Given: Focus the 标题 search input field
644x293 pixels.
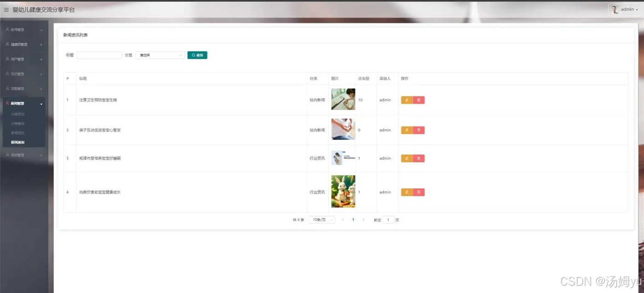Looking at the screenshot, I should pos(99,55).
